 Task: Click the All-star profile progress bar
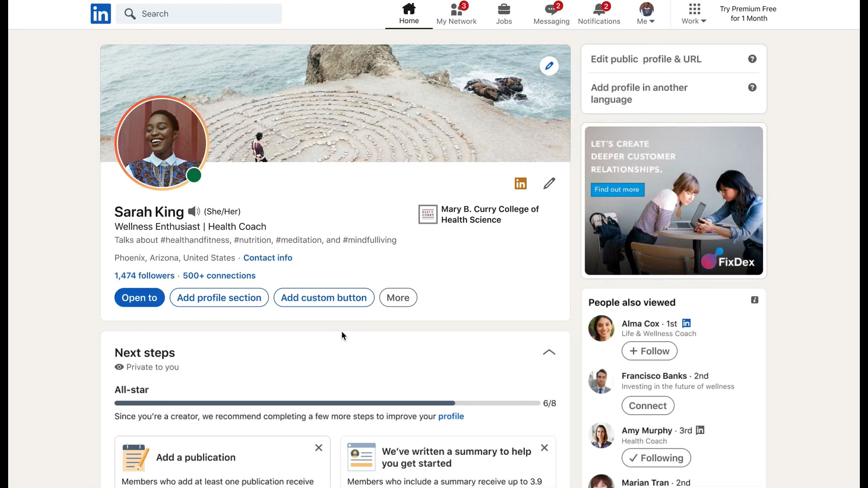pyautogui.click(x=327, y=403)
